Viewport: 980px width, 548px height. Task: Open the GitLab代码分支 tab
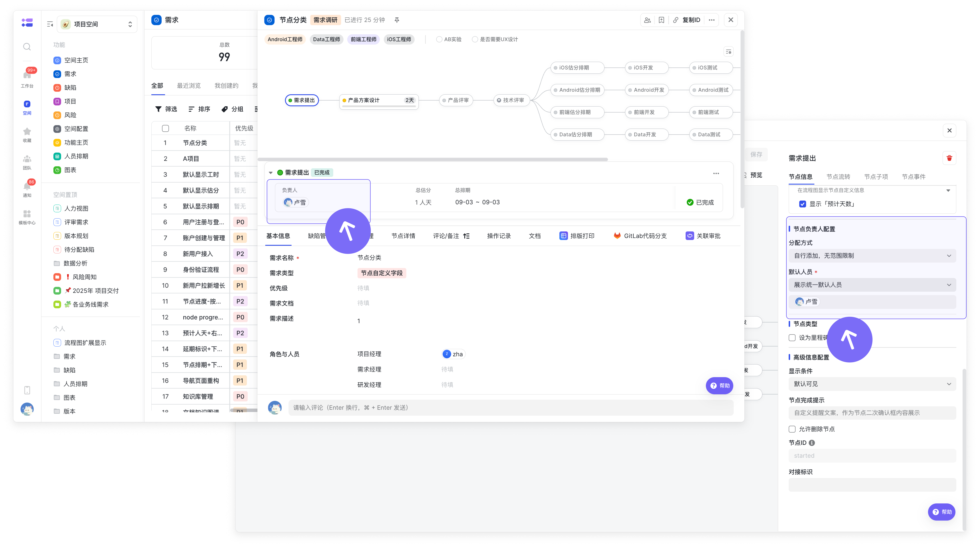(x=640, y=236)
